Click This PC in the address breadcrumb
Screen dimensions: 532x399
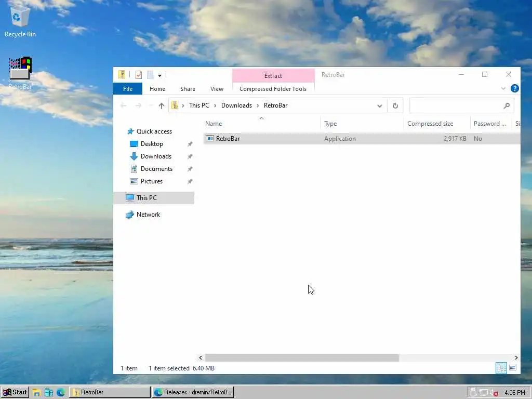[x=199, y=105]
